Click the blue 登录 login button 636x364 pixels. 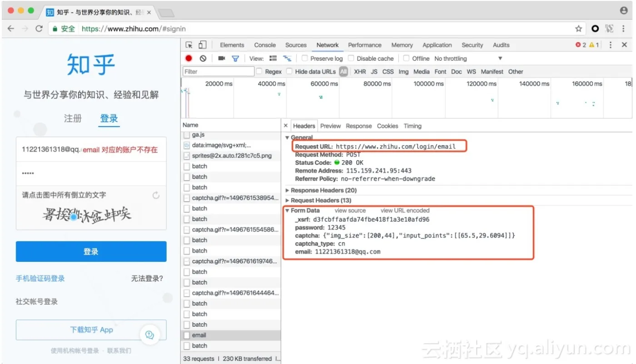coord(91,251)
